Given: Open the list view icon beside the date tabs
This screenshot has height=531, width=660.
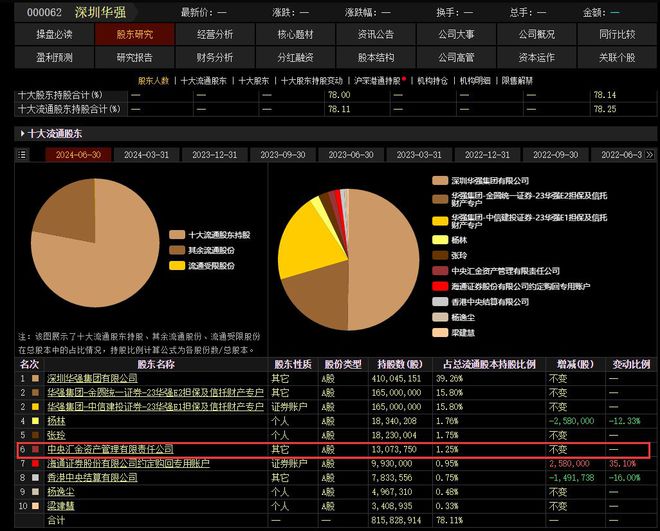Looking at the screenshot, I should (22, 155).
